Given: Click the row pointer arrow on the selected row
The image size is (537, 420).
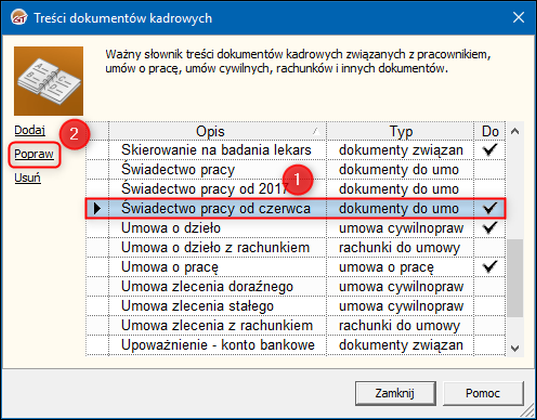Looking at the screenshot, I should click(x=97, y=208).
